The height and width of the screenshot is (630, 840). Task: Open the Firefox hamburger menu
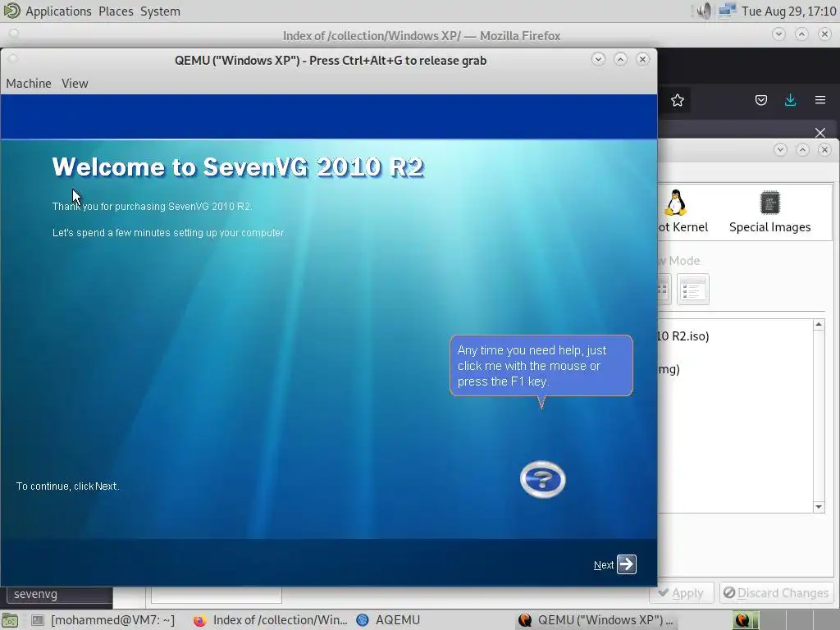819,100
